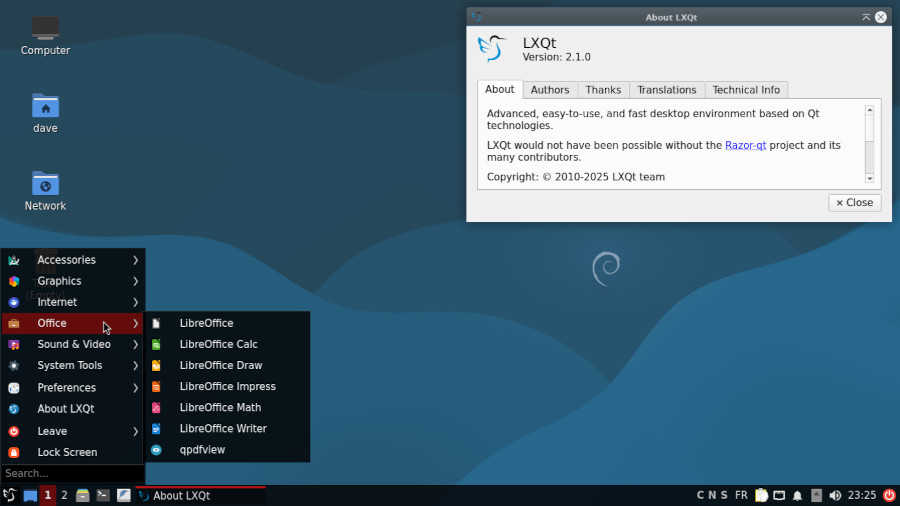Select the About LXQt taskbar window button

(x=200, y=496)
